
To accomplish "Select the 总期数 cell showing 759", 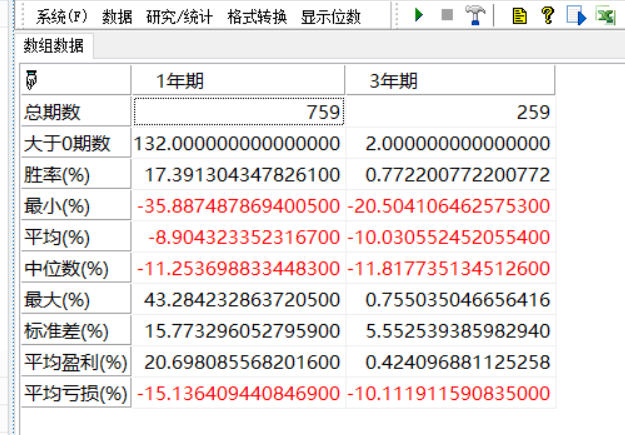I will pyautogui.click(x=238, y=112).
